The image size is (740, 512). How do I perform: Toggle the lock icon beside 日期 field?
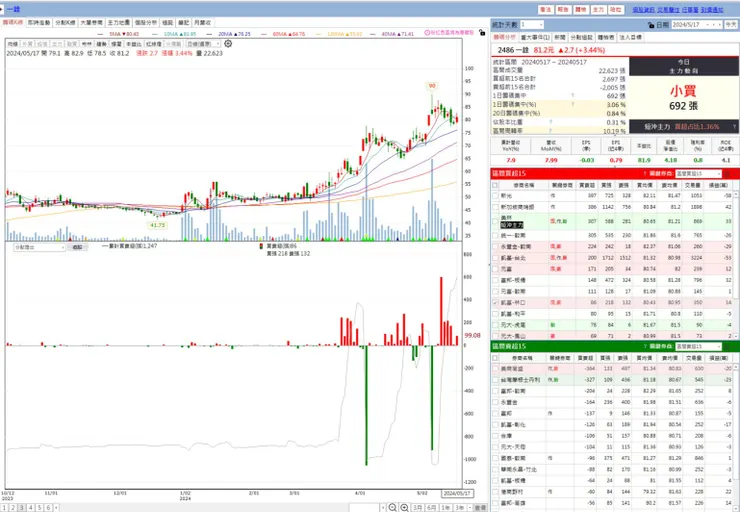pos(651,25)
